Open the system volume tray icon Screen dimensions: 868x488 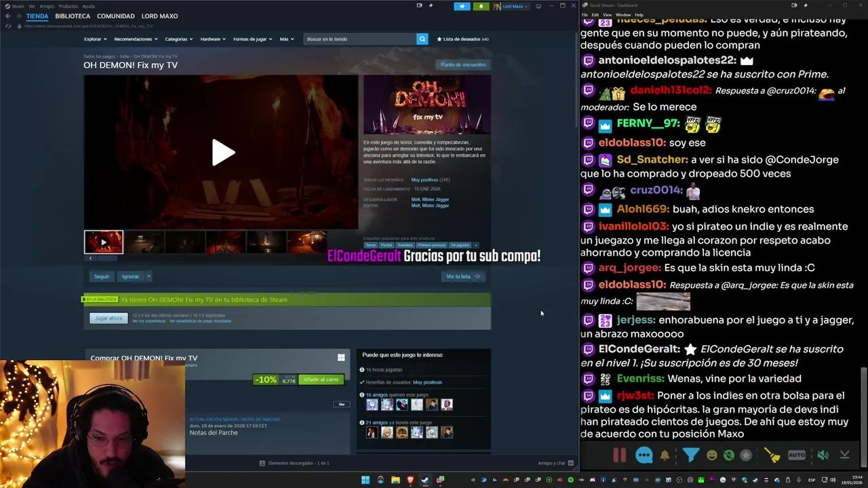point(833,480)
